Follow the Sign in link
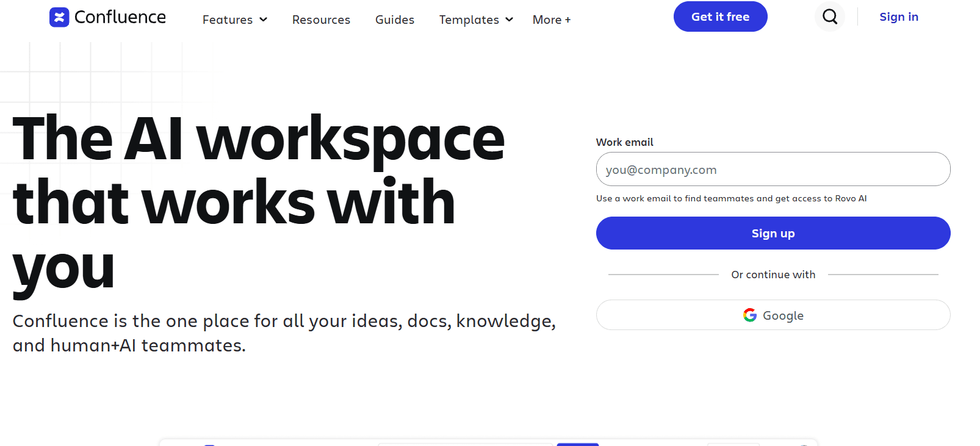980x446 pixels. 899,16
